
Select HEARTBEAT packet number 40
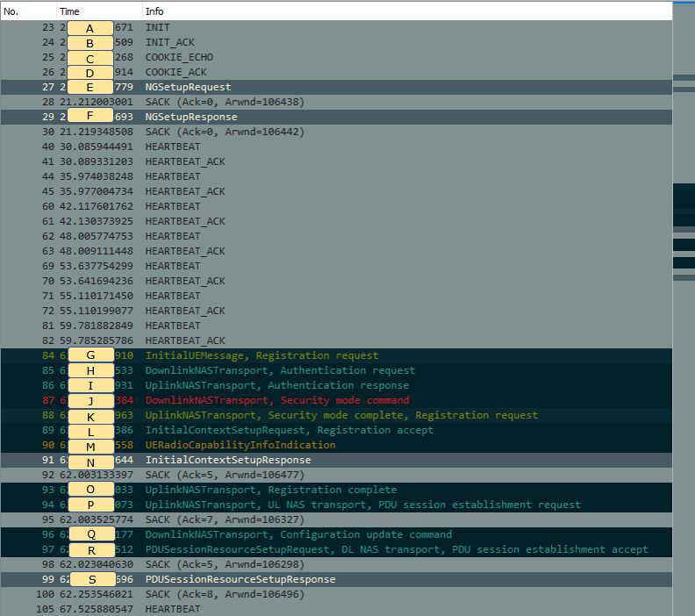coord(336,147)
